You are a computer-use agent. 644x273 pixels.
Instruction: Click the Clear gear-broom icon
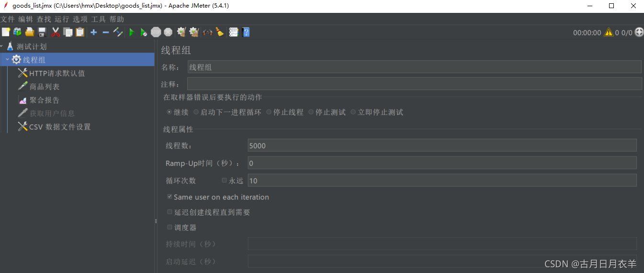(181, 32)
